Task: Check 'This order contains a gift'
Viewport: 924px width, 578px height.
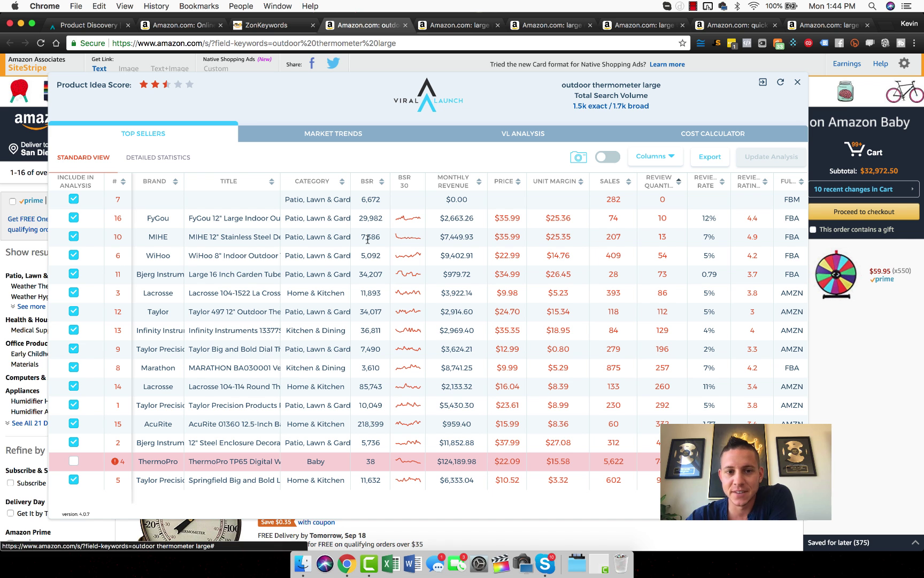Action: tap(813, 230)
